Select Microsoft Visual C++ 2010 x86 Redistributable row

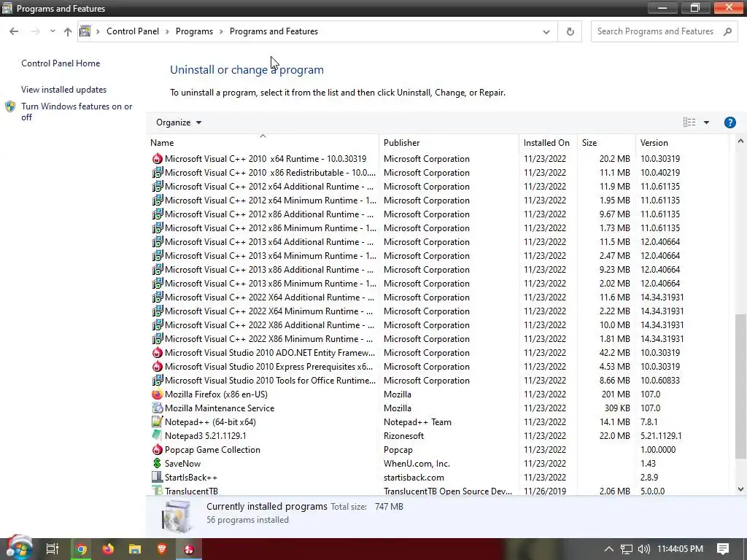(x=438, y=172)
